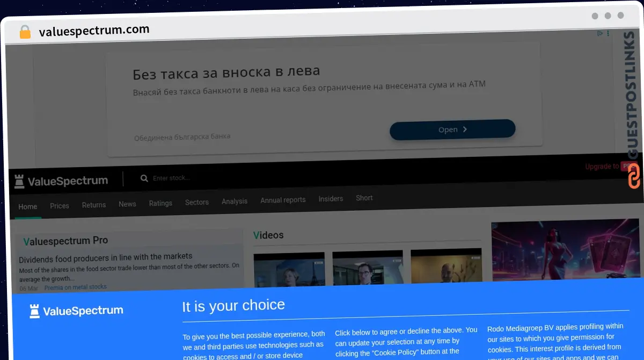Open the Annual reports menu
The height and width of the screenshot is (360, 644).
tap(283, 200)
